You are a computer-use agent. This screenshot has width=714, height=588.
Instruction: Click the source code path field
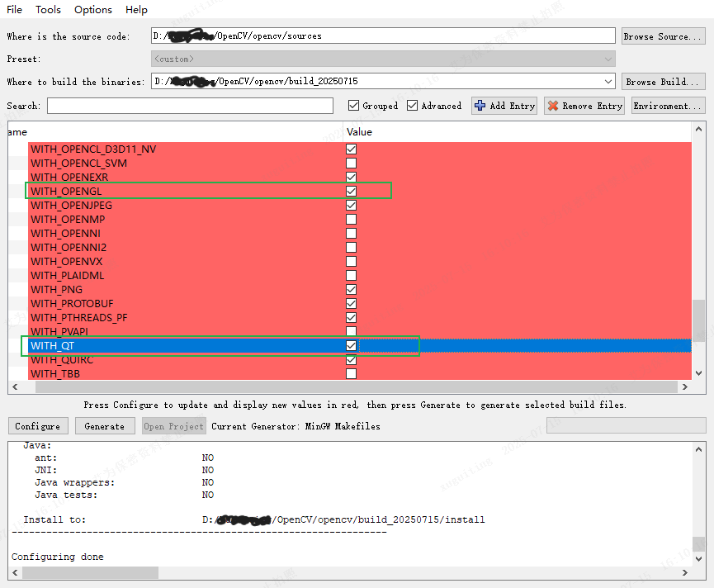click(x=383, y=36)
